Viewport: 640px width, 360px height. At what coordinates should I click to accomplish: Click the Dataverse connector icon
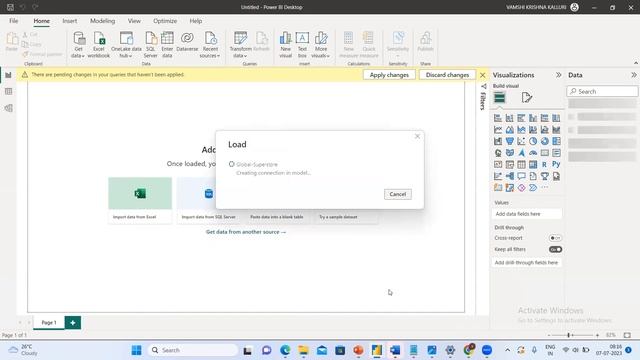187,42
